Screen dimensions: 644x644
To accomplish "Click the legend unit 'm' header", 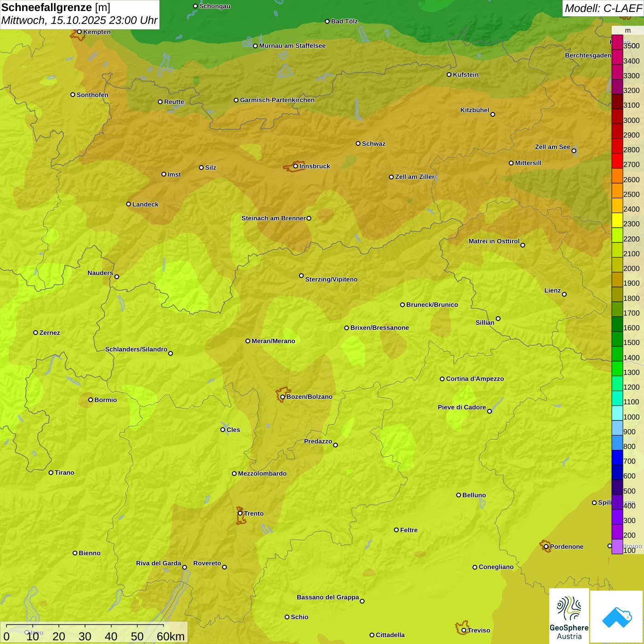I will pos(628,31).
